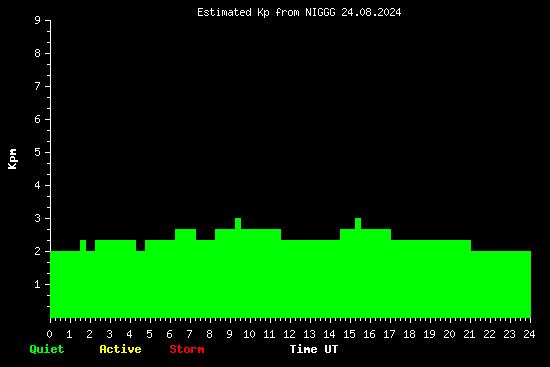Viewport: 550px width, 367px height.
Task: Click the hour 12 label on the time axis
Action: pyautogui.click(x=289, y=334)
